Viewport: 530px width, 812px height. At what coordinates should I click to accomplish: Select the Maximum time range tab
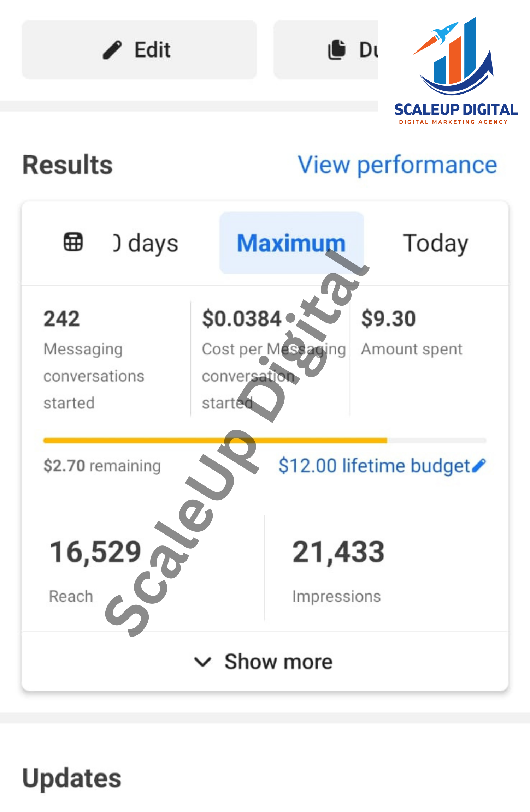(291, 243)
